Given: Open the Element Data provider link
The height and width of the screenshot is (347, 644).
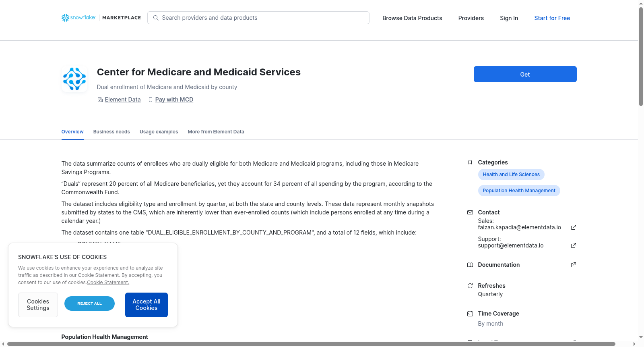Looking at the screenshot, I should 123,100.
